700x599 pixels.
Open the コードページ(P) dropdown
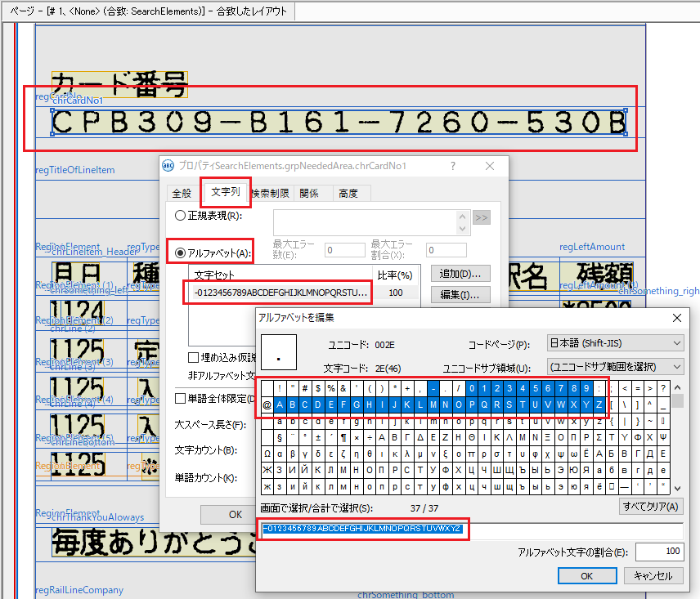pos(615,343)
